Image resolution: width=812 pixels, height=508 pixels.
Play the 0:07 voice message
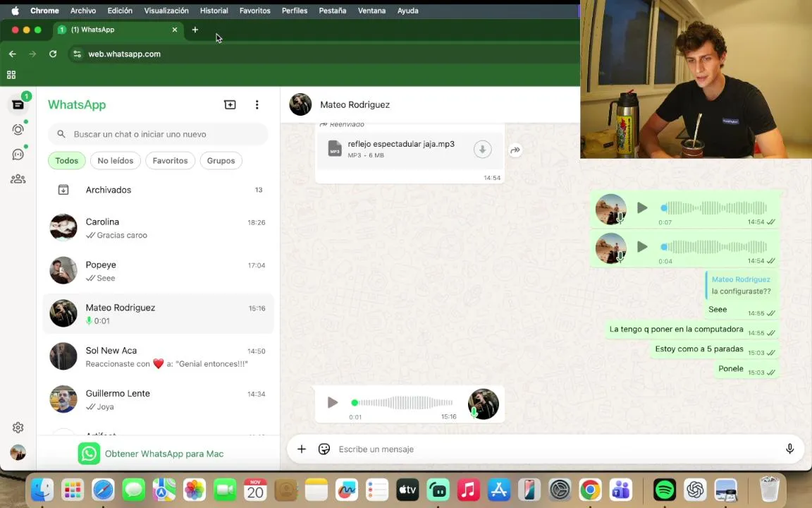642,208
